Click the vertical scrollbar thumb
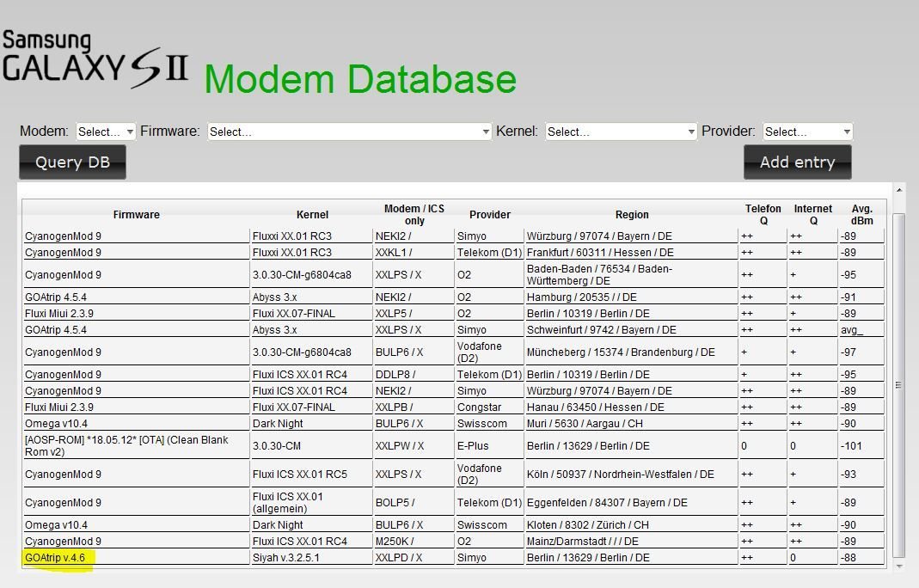 [x=899, y=385]
